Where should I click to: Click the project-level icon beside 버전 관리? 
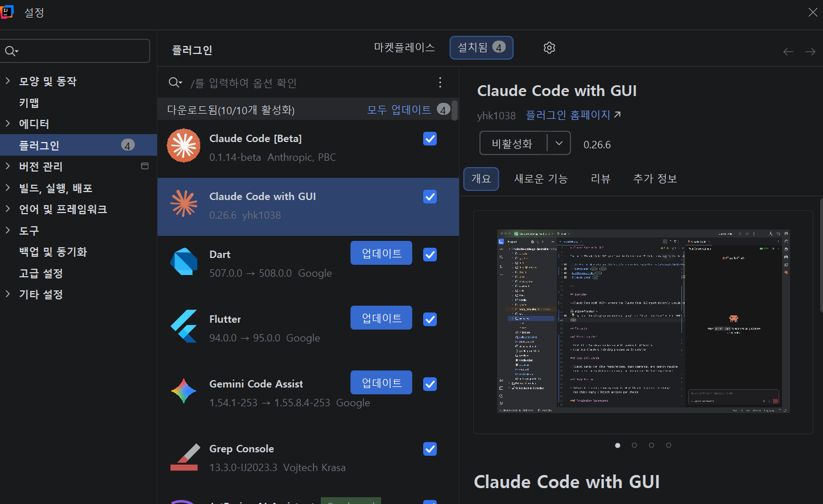click(x=144, y=166)
